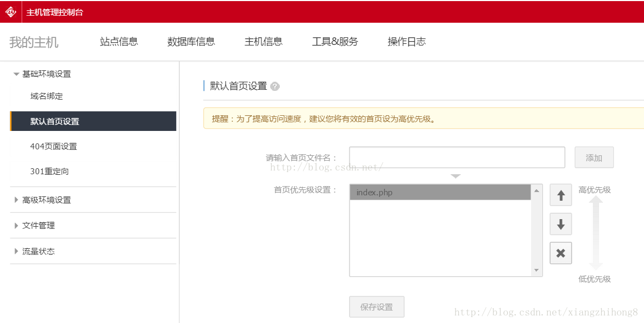This screenshot has width=644, height=323.
Task: Open the 操作日志 tab
Action: tap(407, 42)
